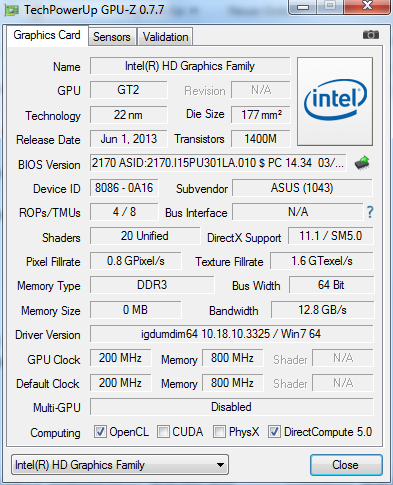
Task: Click the BIOS Version text field
Action: point(218,163)
